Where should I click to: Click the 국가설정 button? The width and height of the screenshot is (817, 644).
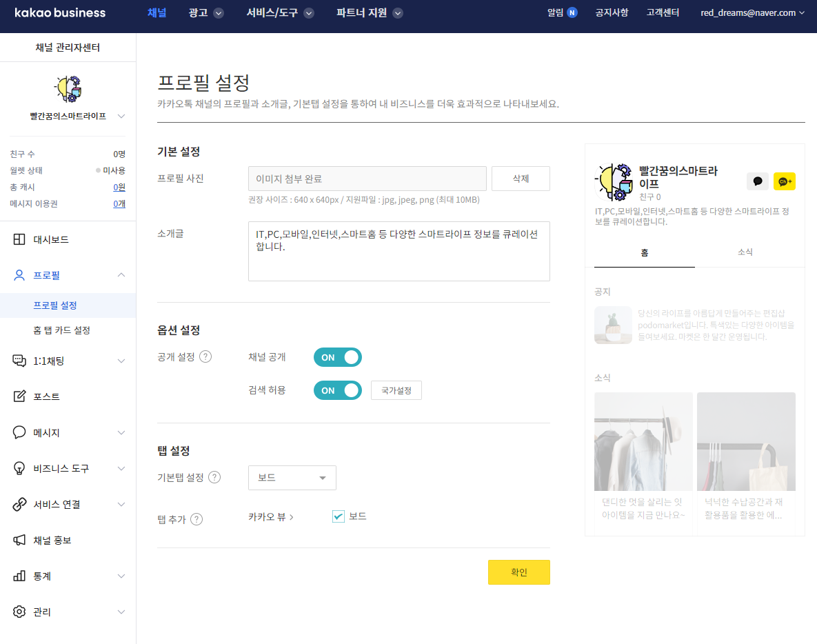click(x=396, y=390)
